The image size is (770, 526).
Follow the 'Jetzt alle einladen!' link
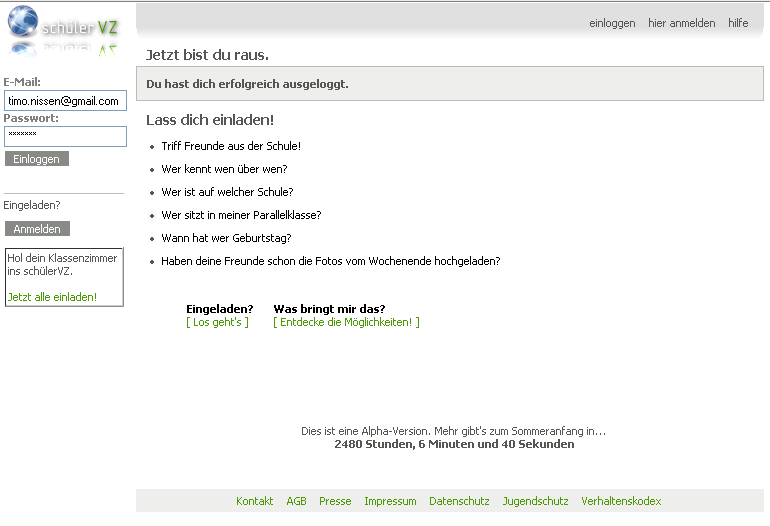(52, 297)
